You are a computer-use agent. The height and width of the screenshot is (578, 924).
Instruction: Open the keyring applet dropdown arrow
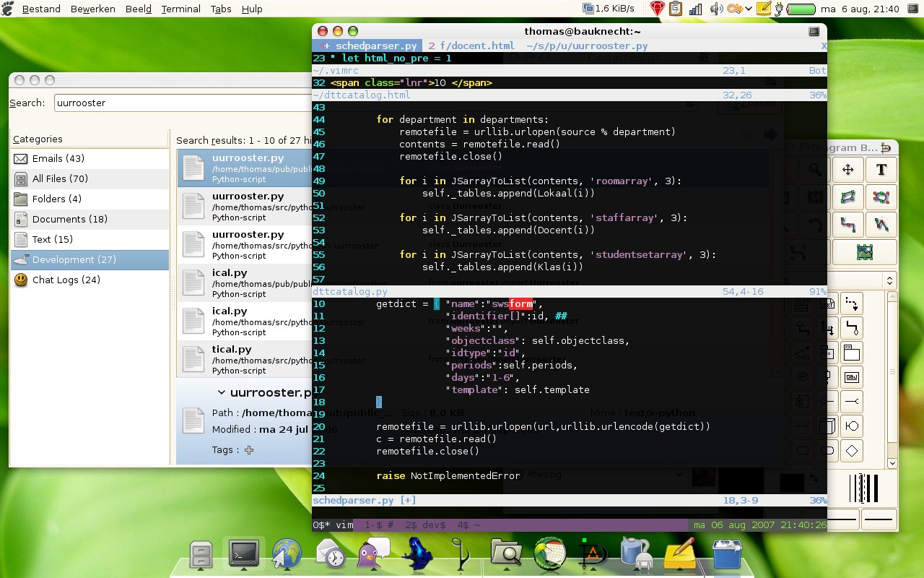[749, 9]
